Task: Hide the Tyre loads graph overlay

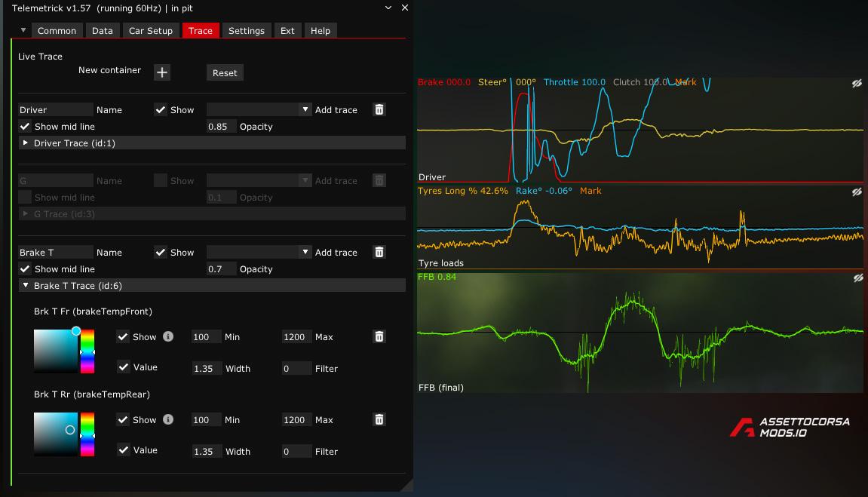Action: (857, 192)
